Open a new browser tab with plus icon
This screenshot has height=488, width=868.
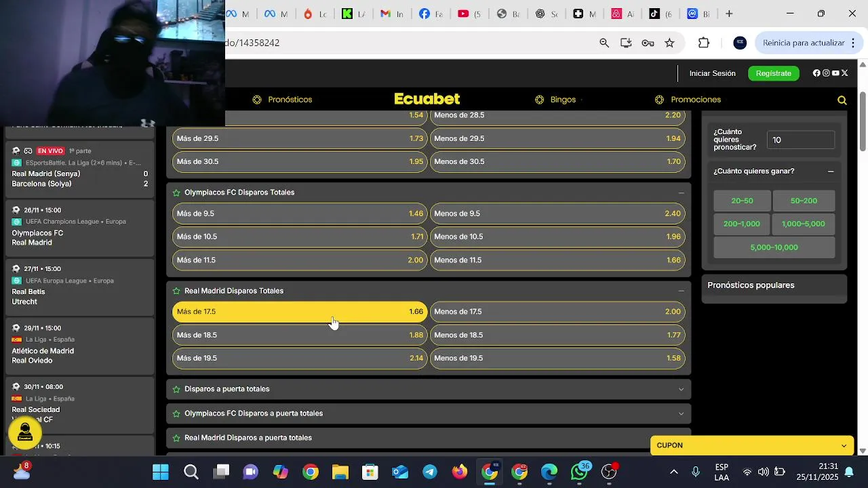coord(729,14)
